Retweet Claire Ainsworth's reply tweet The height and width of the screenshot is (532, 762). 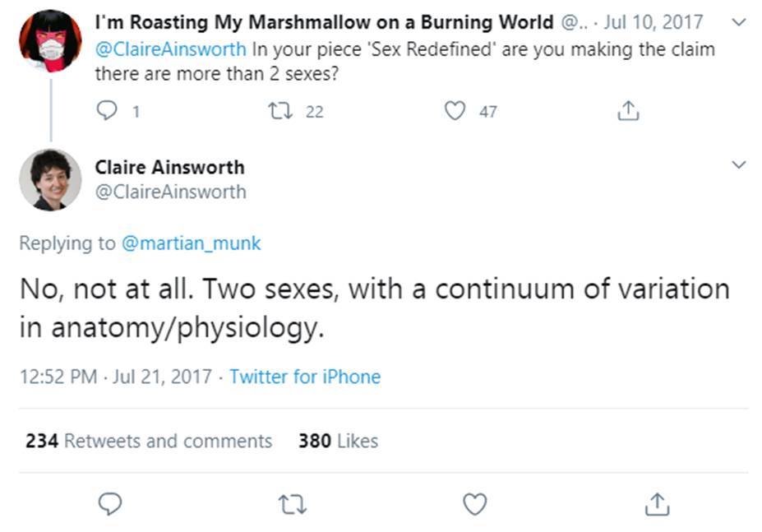[292, 504]
